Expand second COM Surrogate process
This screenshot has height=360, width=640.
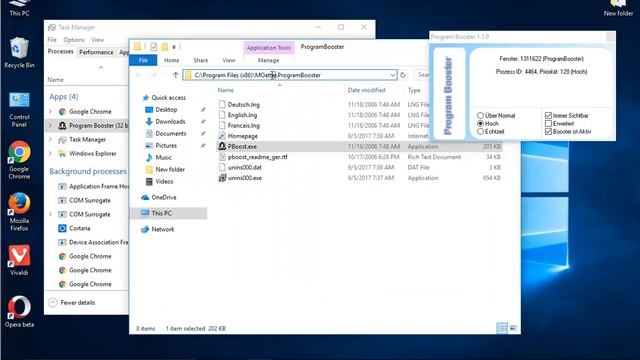(x=50, y=214)
